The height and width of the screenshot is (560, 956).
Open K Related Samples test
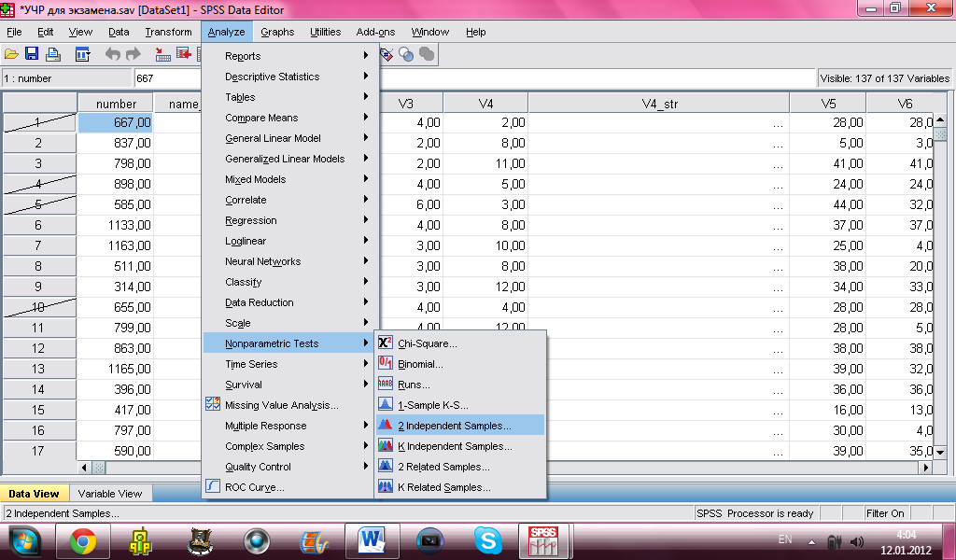[460, 487]
